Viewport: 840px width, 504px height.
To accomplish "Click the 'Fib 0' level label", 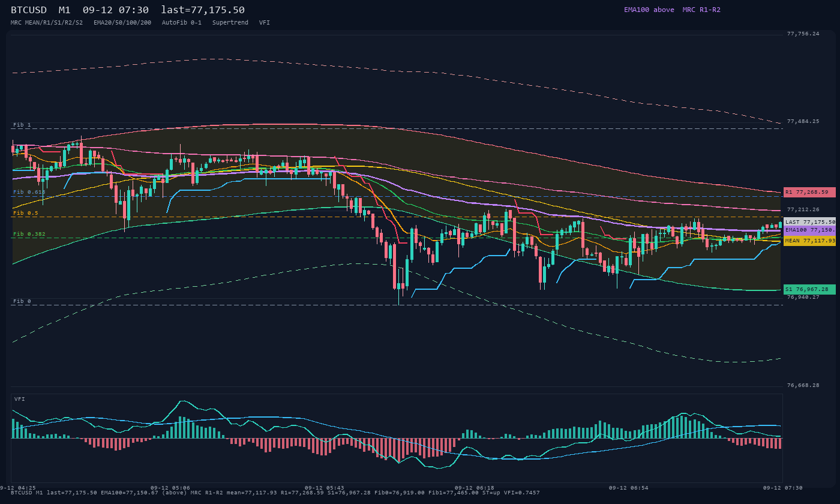I will point(22,301).
